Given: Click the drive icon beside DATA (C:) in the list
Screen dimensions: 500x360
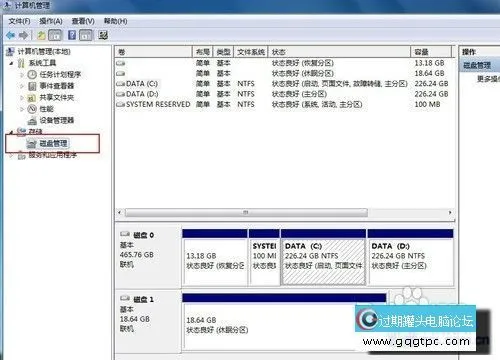Looking at the screenshot, I should point(121,84).
